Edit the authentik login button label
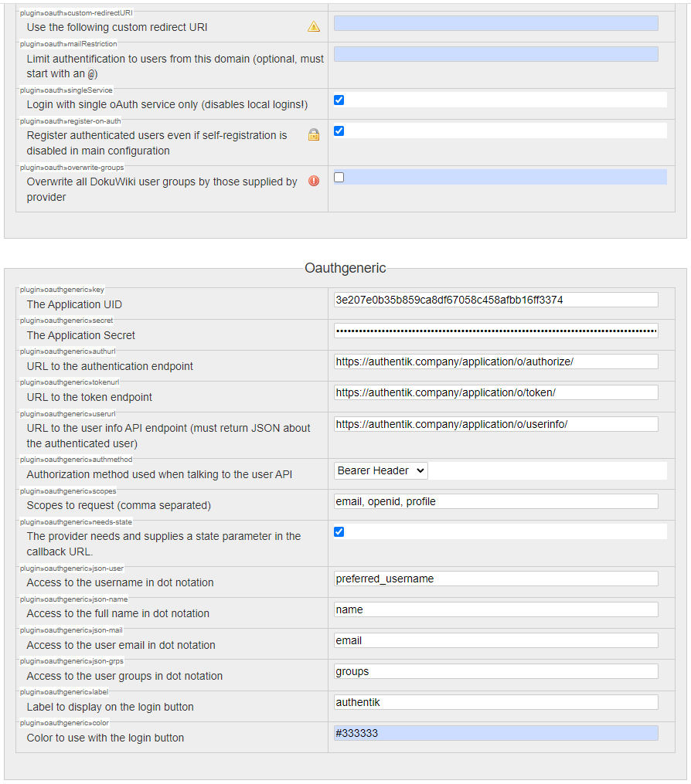691x784 pixels. 495,701
